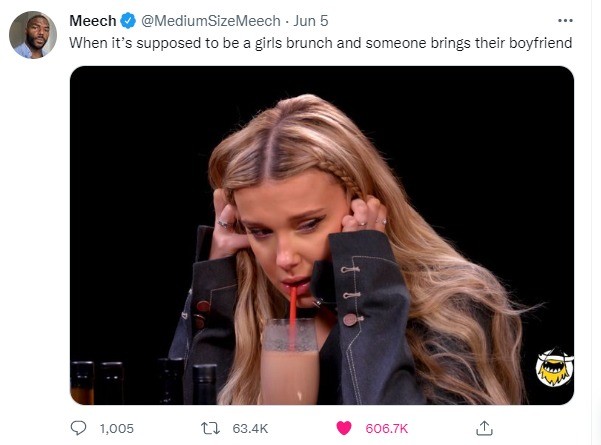Open the reply speech bubble icon
This screenshot has width=601, height=445.
click(79, 428)
